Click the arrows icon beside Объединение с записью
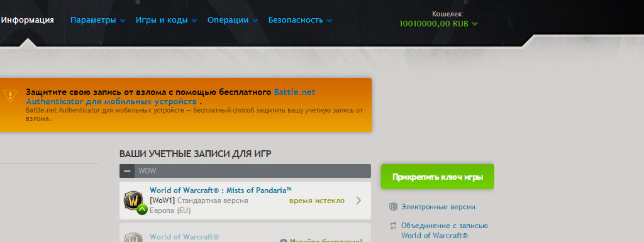 tap(393, 226)
